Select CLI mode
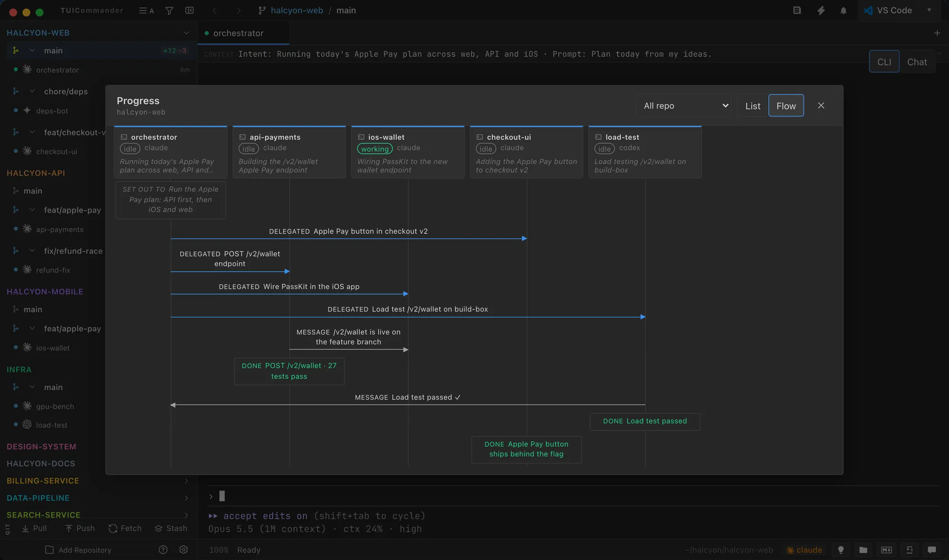This screenshot has height=560, width=949. point(884,62)
